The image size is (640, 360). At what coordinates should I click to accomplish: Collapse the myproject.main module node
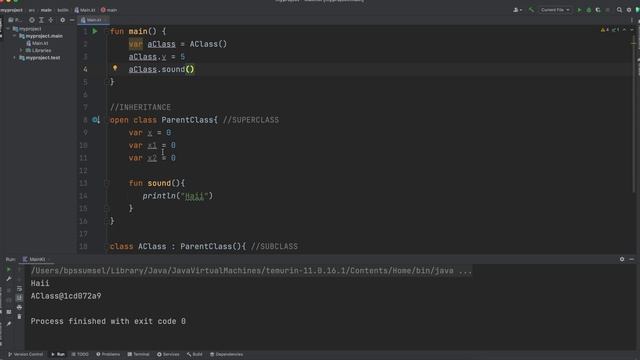(15, 36)
